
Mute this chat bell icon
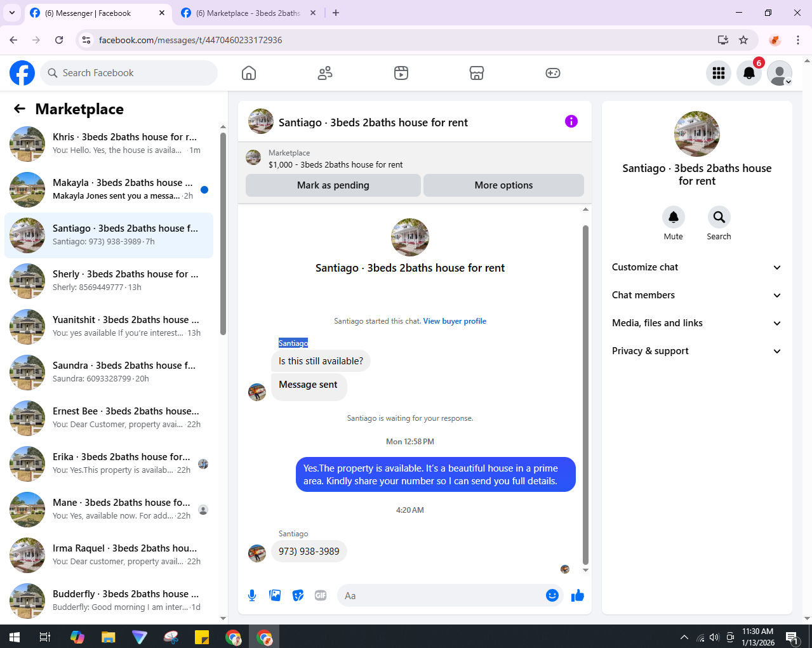click(x=674, y=217)
